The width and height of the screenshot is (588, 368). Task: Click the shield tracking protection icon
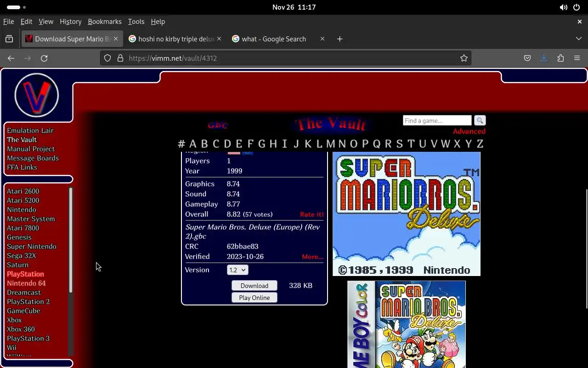[x=107, y=58]
